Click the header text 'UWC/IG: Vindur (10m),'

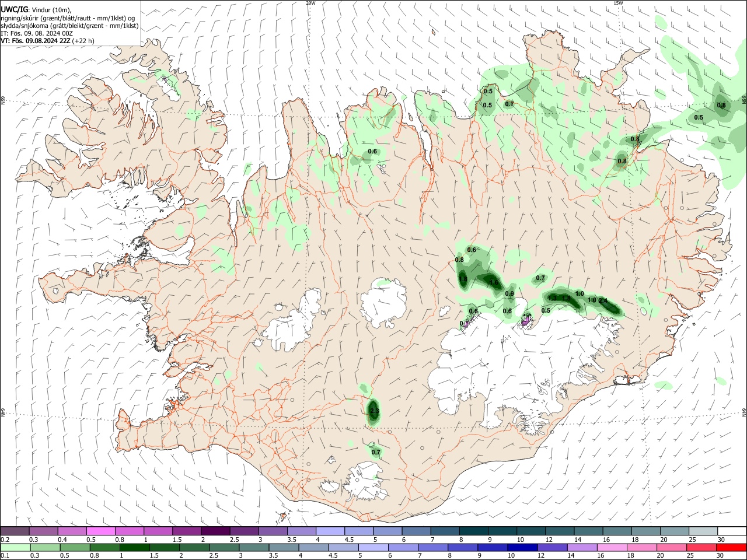click(36, 9)
